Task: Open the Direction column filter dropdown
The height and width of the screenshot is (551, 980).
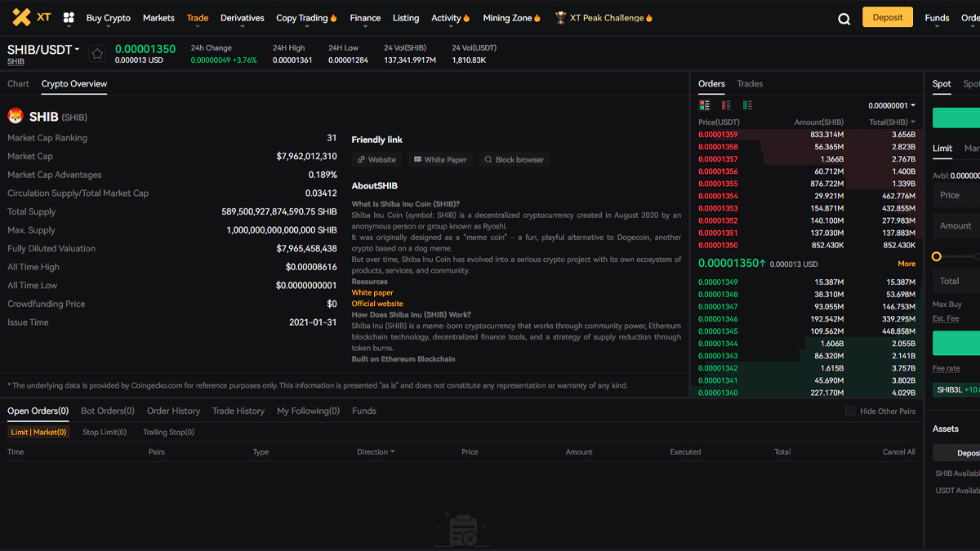Action: click(x=376, y=451)
